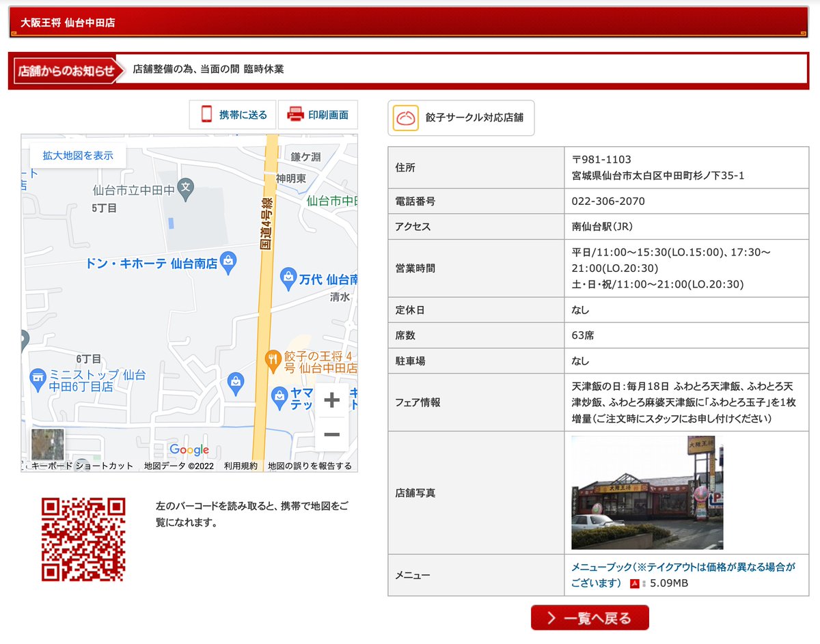The width and height of the screenshot is (820, 644).
Task: Click postal code 〒981-1103
Action: click(601, 160)
